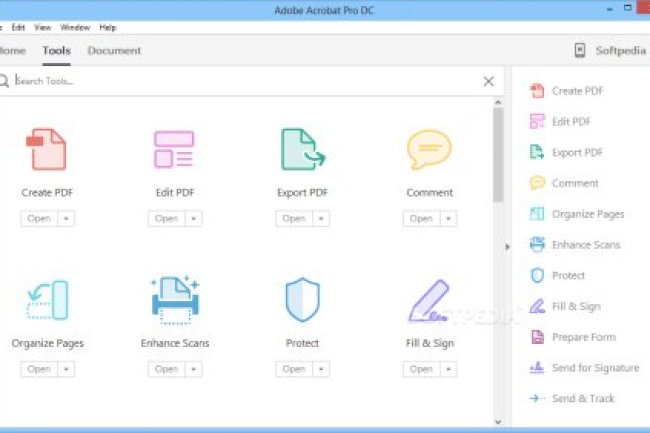Click the tools list vertical scrollbar thumb

coord(498,154)
